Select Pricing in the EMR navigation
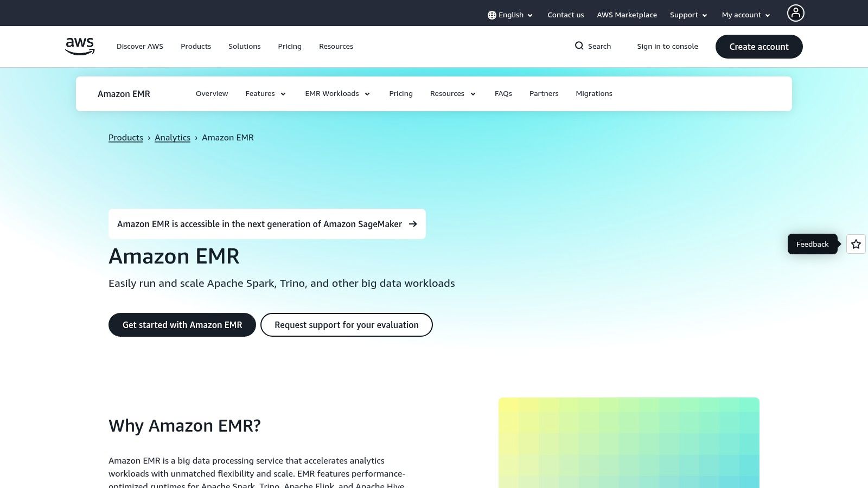Image resolution: width=868 pixels, height=488 pixels. 401,93
